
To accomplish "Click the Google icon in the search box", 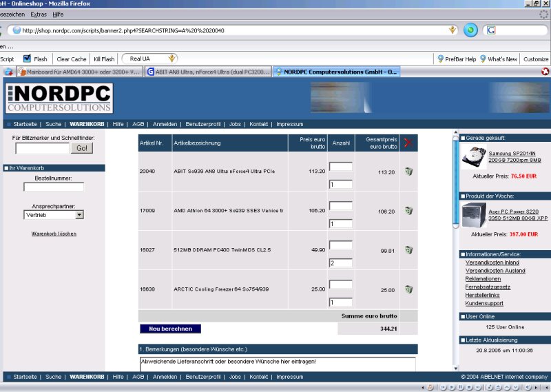I will click(491, 30).
